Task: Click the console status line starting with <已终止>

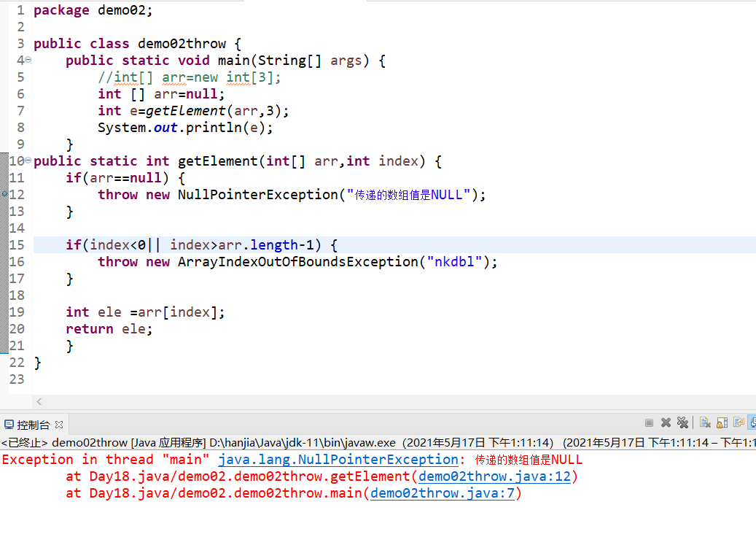Action: pos(378,442)
